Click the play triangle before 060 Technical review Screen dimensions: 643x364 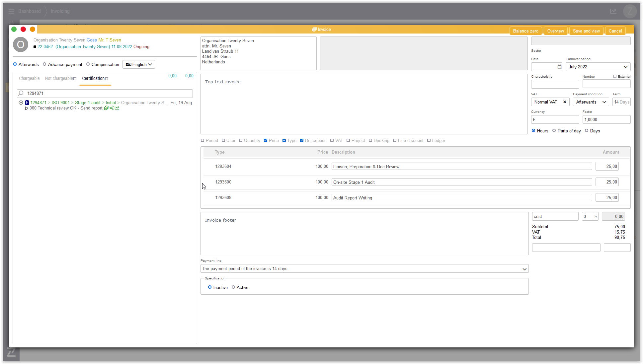(27, 108)
